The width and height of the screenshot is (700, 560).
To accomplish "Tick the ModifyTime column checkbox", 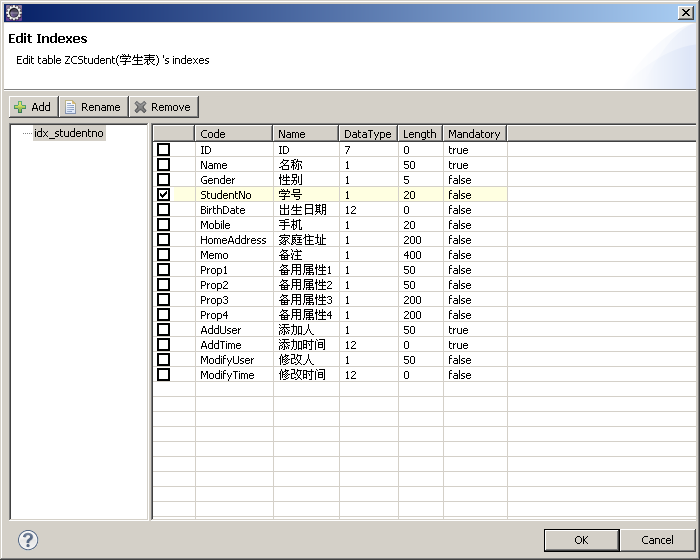I will [164, 375].
